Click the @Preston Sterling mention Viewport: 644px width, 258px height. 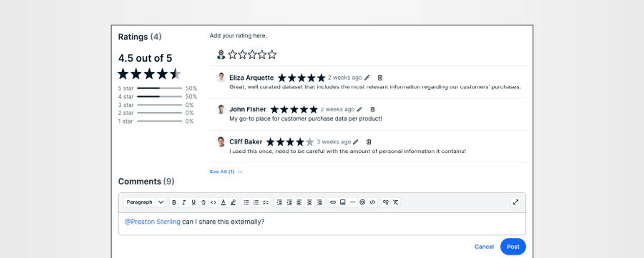click(153, 222)
